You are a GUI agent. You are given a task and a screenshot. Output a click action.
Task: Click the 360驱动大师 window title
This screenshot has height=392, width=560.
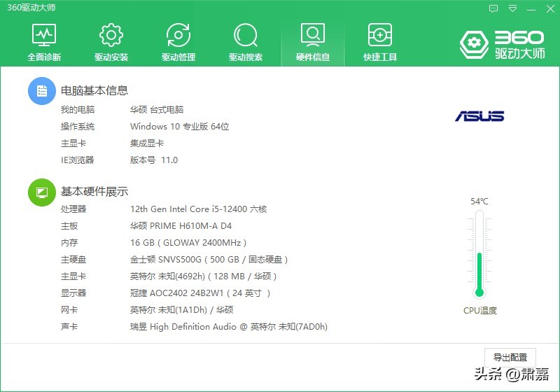31,8
